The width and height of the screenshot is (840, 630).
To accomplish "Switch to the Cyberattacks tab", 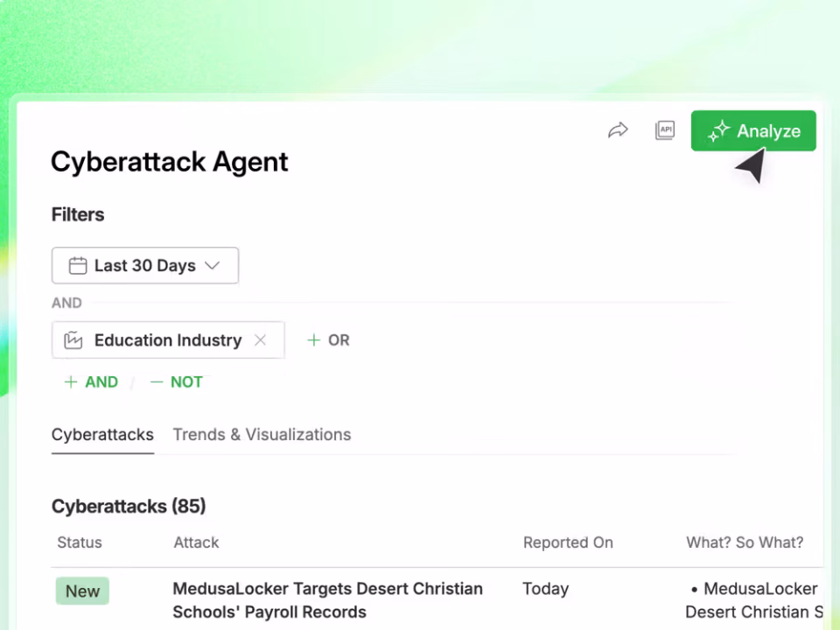I will coord(102,435).
